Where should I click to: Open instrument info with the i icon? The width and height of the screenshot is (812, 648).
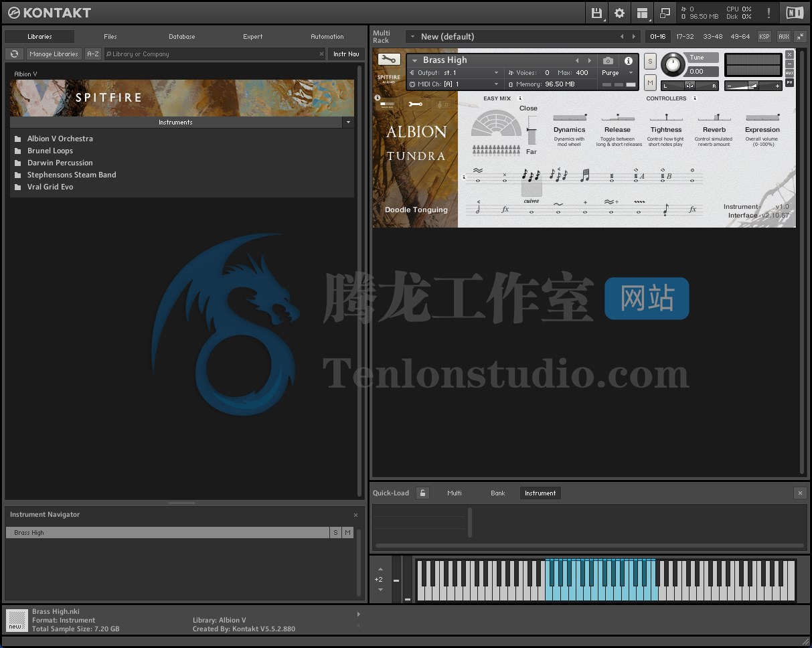628,60
